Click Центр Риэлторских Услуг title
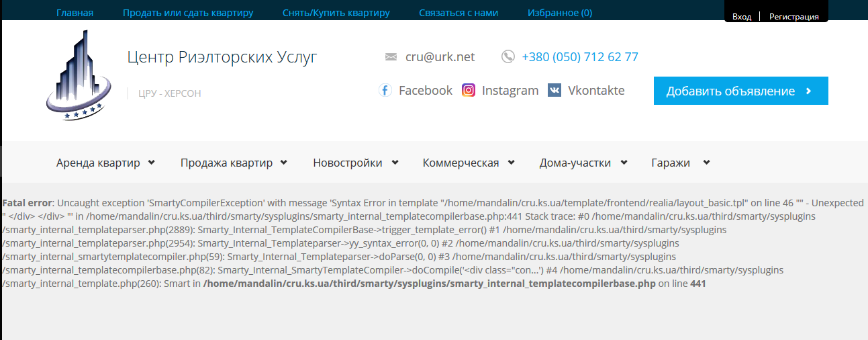Screen dimensions: 868x340 coord(222,57)
